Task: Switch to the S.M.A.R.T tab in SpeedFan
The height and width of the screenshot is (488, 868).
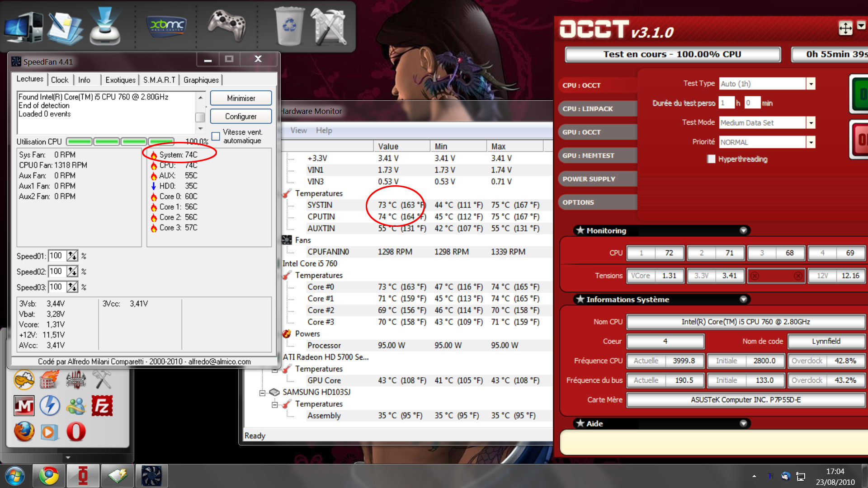Action: [159, 80]
